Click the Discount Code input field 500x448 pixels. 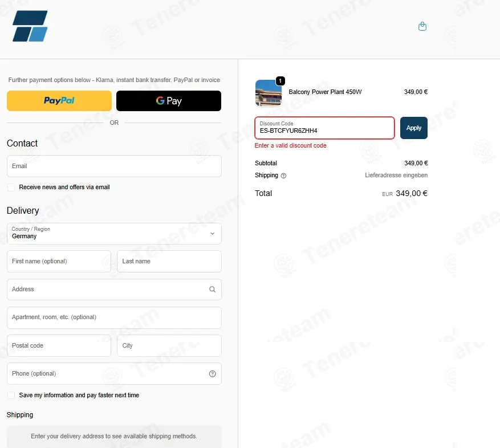tap(324, 128)
